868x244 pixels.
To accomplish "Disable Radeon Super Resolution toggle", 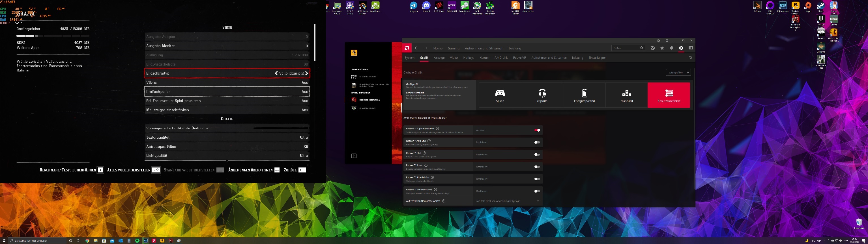I will [x=537, y=130].
